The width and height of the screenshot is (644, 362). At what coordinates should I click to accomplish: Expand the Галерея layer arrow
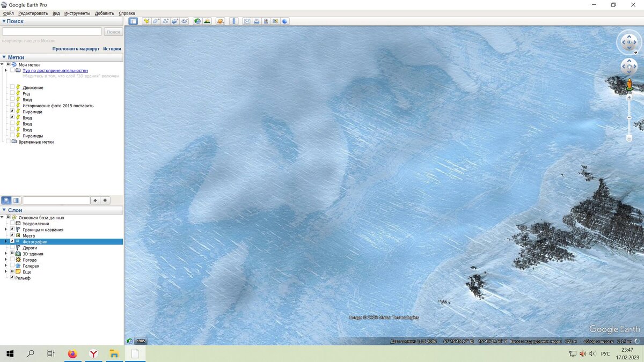point(6,265)
